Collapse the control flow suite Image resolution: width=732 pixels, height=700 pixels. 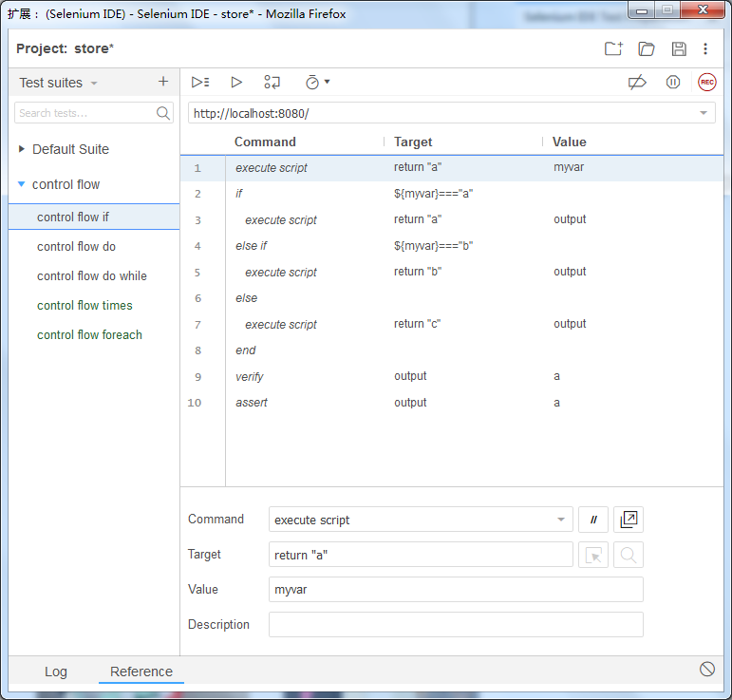22,184
